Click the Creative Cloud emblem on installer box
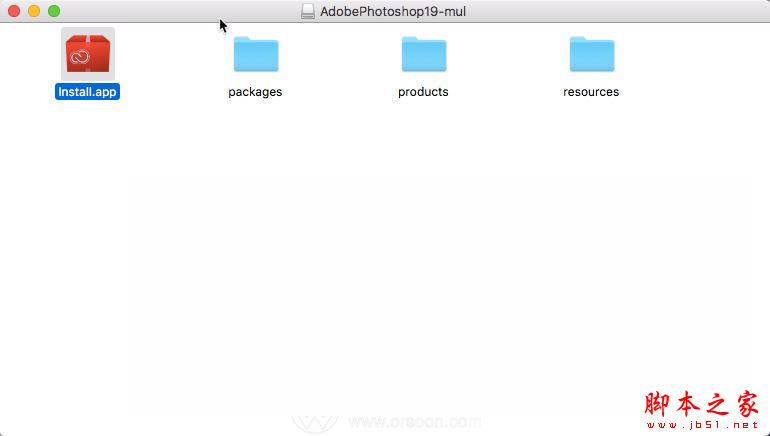 pyautogui.click(x=79, y=57)
